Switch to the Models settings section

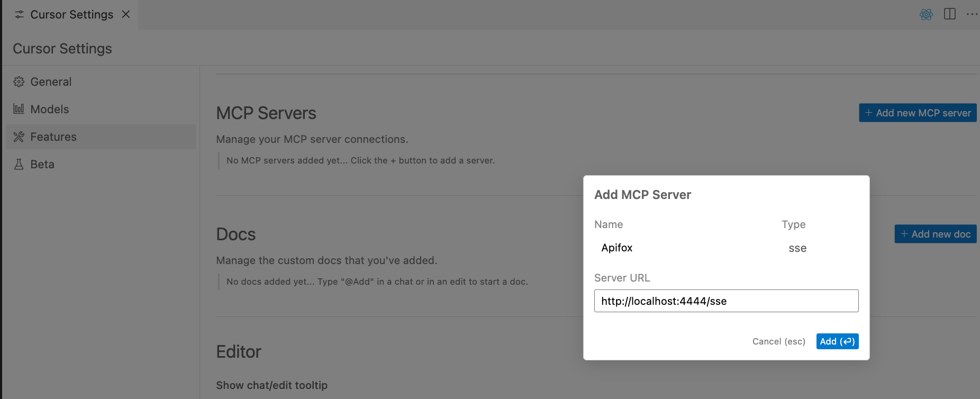coord(50,109)
